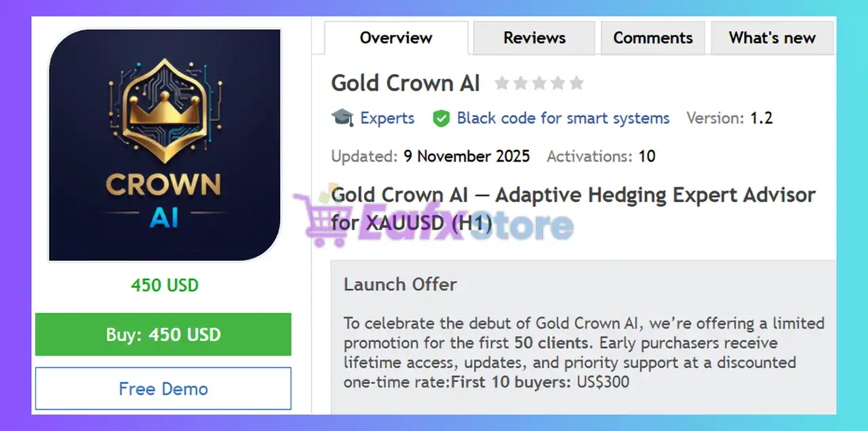Viewport: 868px width, 431px height.
Task: Click the second rating star
Action: [x=520, y=83]
